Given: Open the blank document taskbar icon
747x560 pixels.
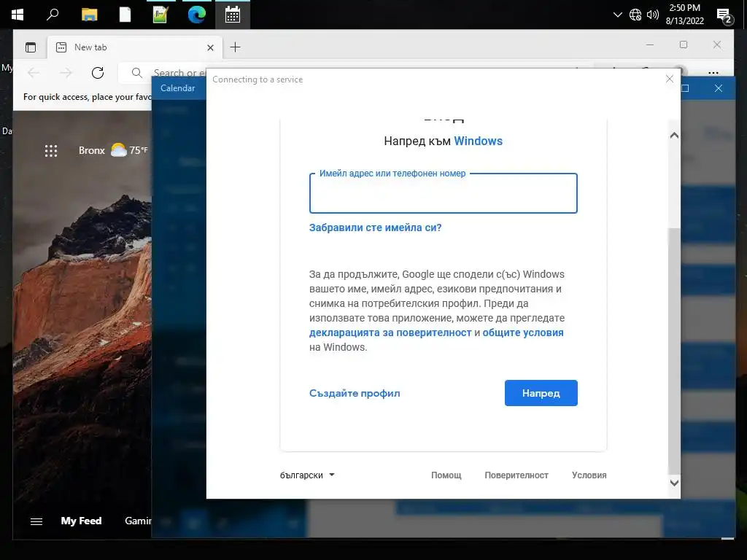Looking at the screenshot, I should (125, 15).
